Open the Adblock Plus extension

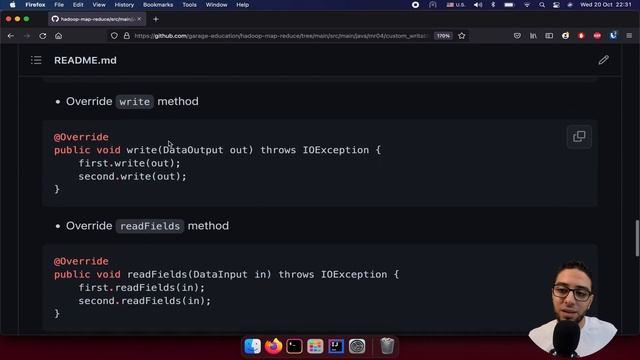coord(597,36)
